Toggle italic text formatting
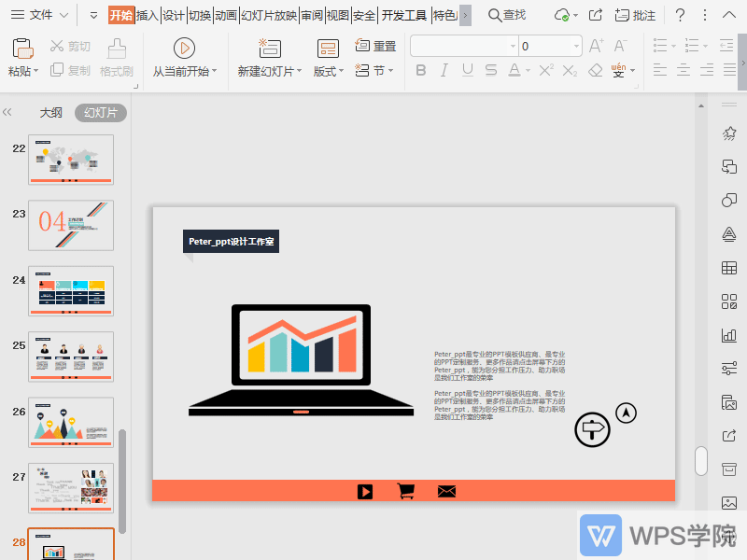This screenshot has width=747, height=560. (444, 71)
